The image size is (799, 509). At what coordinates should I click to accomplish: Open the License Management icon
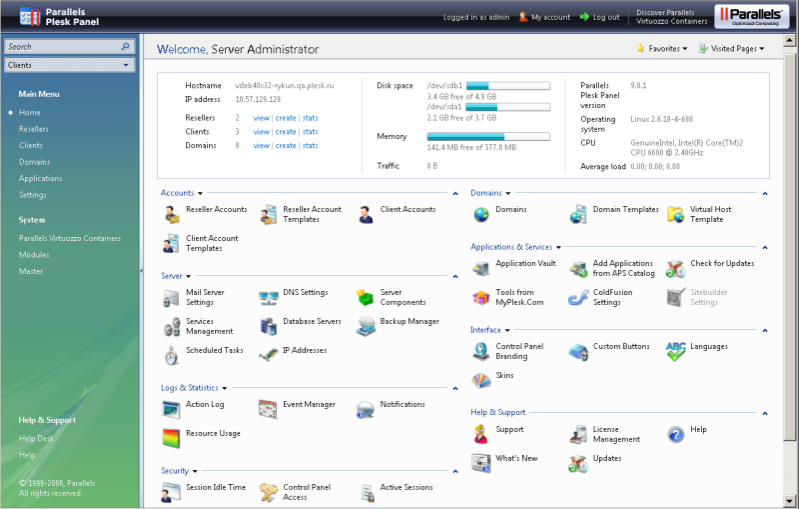(x=579, y=435)
